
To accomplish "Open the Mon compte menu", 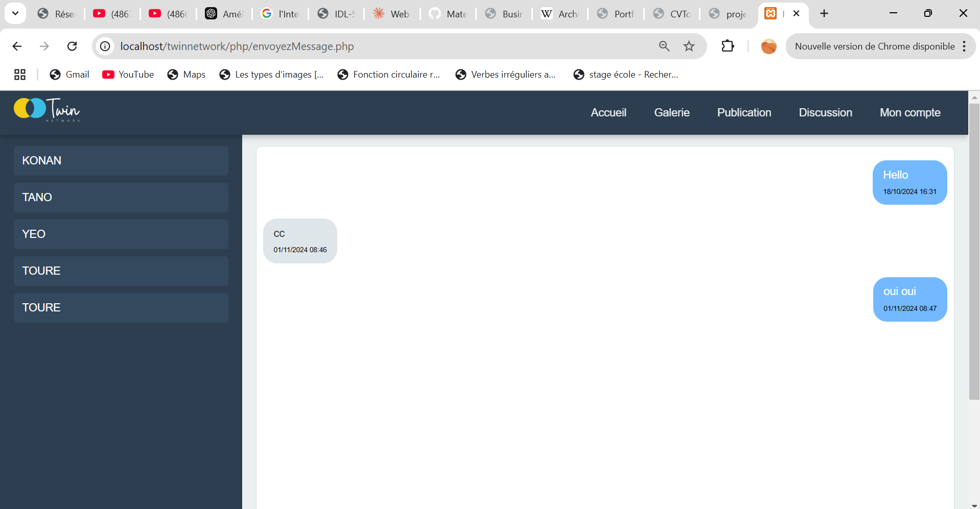I will point(910,112).
